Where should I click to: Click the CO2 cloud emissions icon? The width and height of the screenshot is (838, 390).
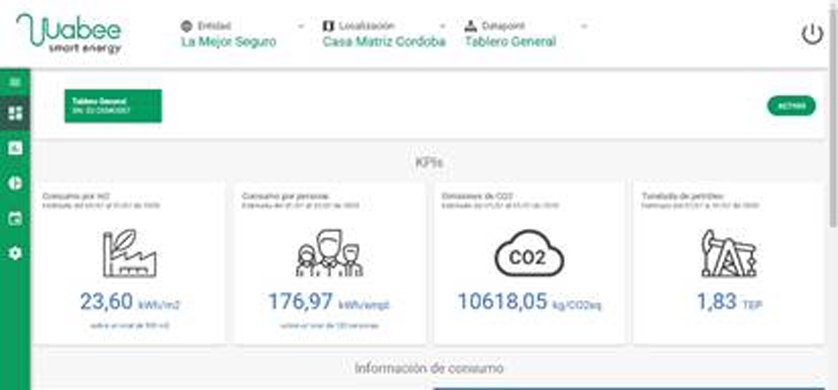pyautogui.click(x=529, y=253)
